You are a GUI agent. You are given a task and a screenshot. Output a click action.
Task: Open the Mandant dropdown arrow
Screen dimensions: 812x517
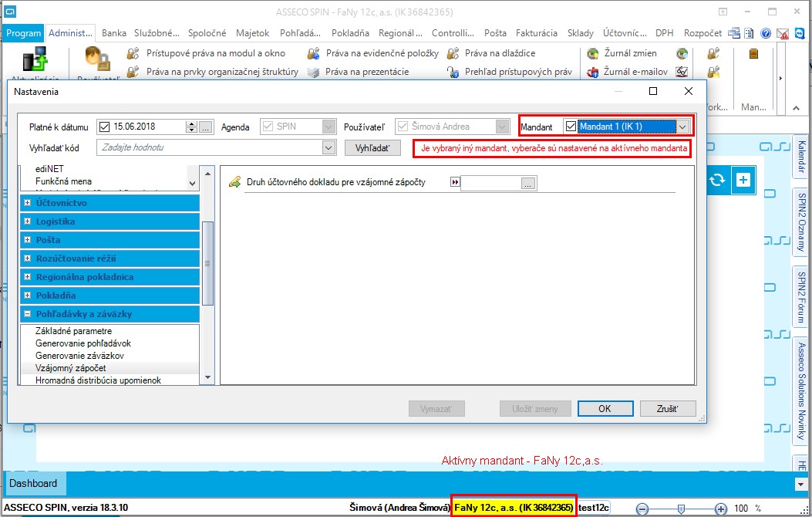tap(682, 127)
